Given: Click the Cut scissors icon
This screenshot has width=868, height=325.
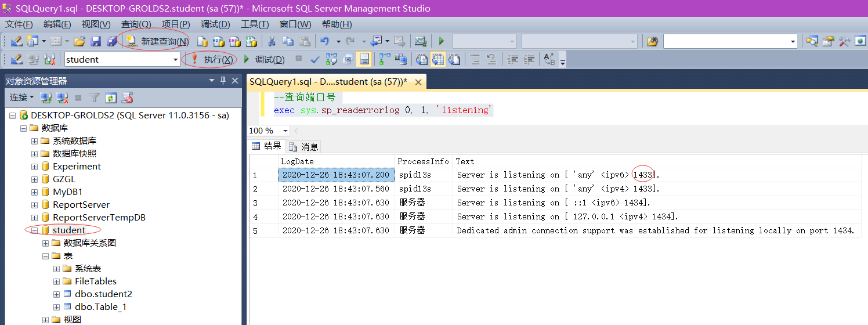Looking at the screenshot, I should (x=272, y=41).
